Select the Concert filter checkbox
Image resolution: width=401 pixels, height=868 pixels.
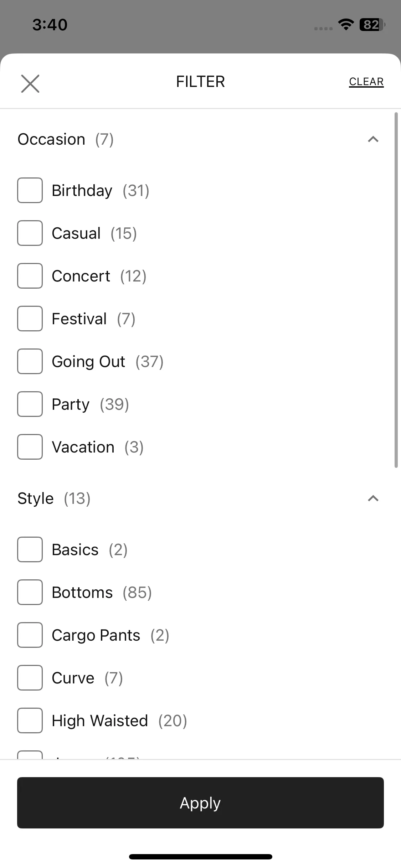click(x=30, y=276)
